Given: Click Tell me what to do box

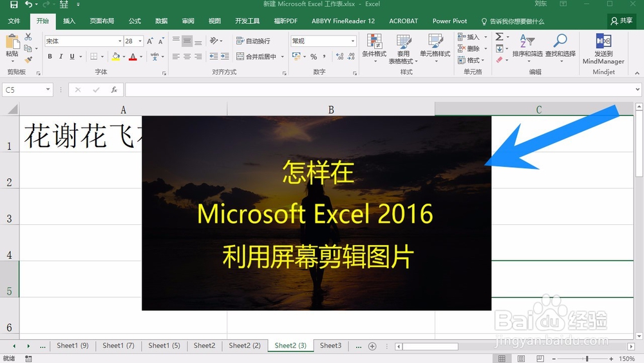Looking at the screenshot, I should [x=513, y=21].
